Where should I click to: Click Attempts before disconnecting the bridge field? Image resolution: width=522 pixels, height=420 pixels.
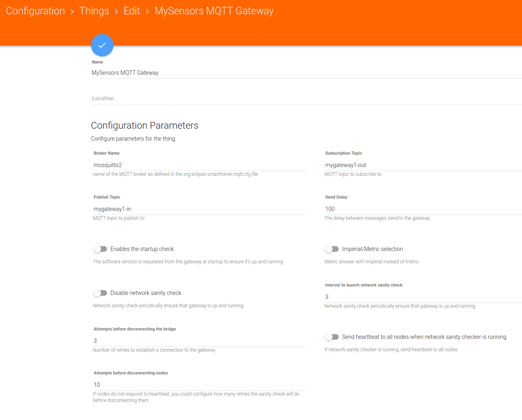(x=200, y=341)
